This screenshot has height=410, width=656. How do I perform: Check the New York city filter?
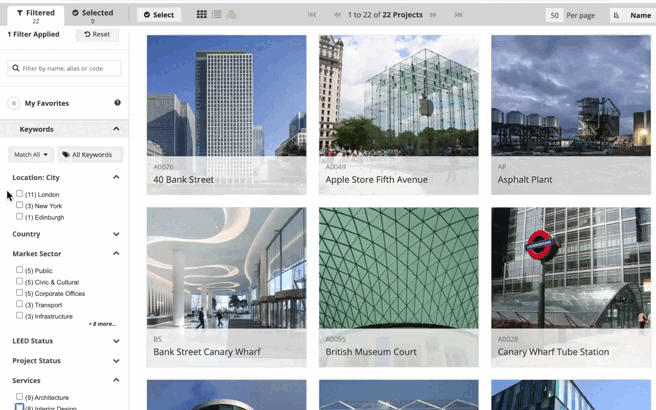pos(19,205)
